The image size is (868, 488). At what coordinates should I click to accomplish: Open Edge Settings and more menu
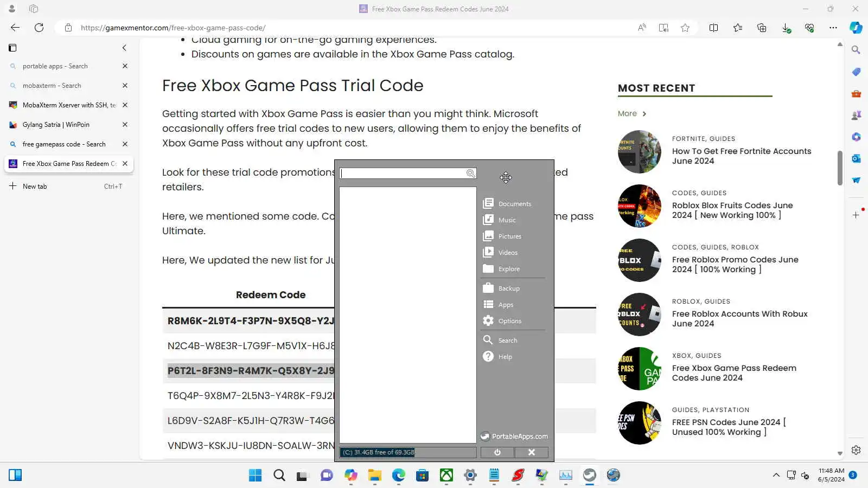[x=833, y=28]
